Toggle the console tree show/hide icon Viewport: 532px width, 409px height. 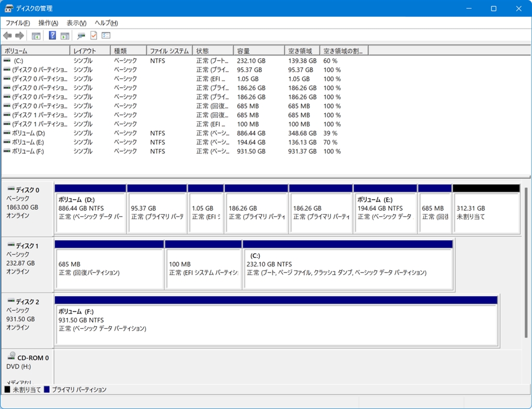[36, 36]
